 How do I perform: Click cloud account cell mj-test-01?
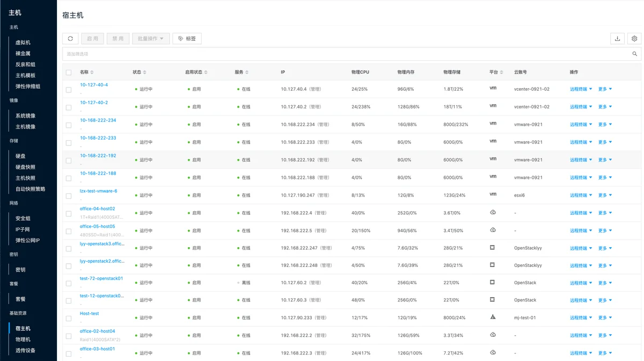pos(525,318)
